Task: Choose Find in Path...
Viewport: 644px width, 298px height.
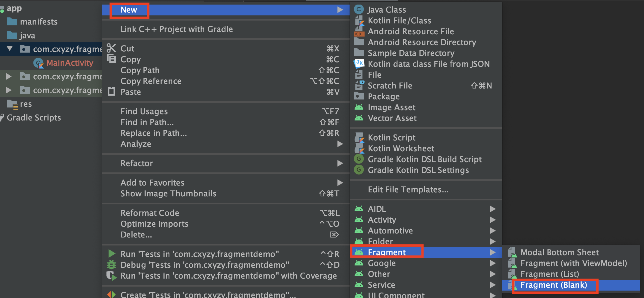Action: (226, 122)
